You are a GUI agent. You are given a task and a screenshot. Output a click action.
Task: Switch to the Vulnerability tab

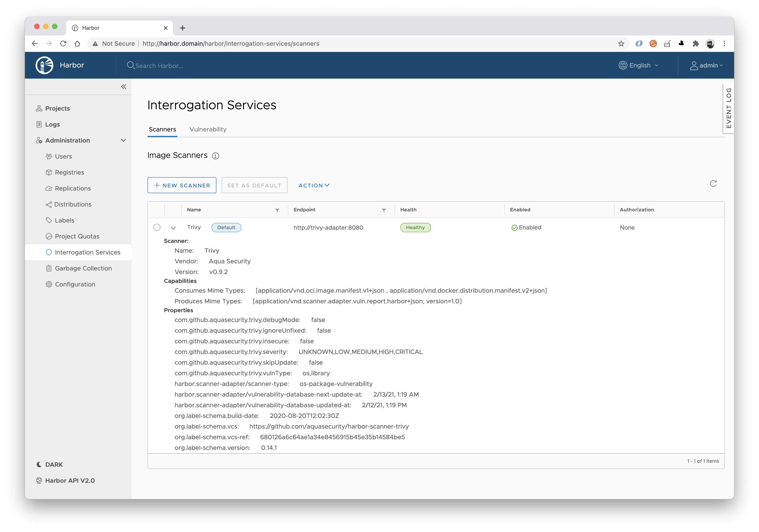(208, 129)
